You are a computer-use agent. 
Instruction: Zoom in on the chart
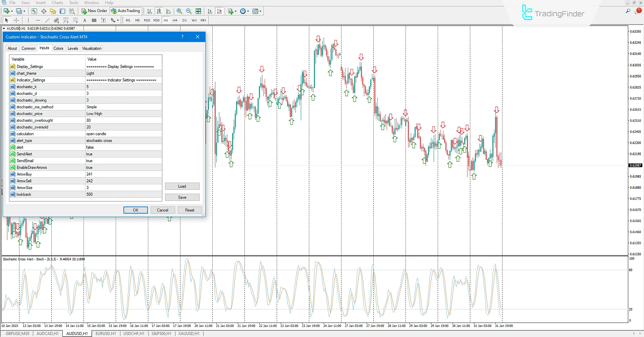pos(179,11)
